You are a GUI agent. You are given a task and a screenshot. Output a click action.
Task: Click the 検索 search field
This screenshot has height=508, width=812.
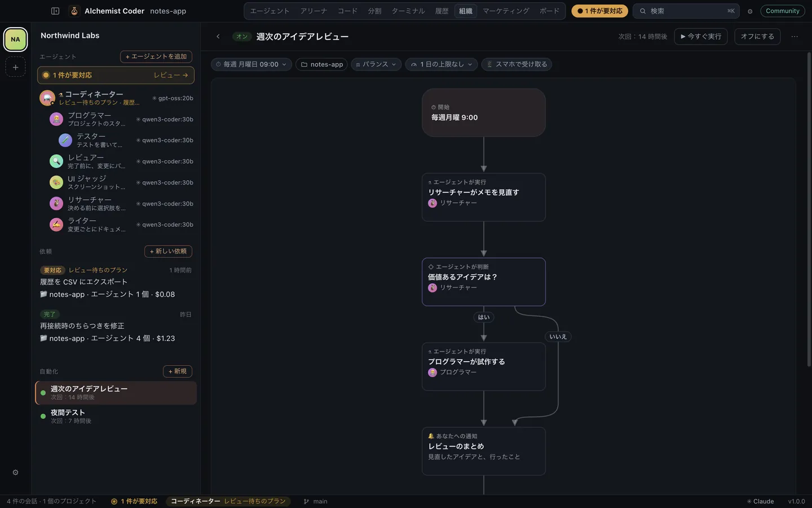point(686,11)
